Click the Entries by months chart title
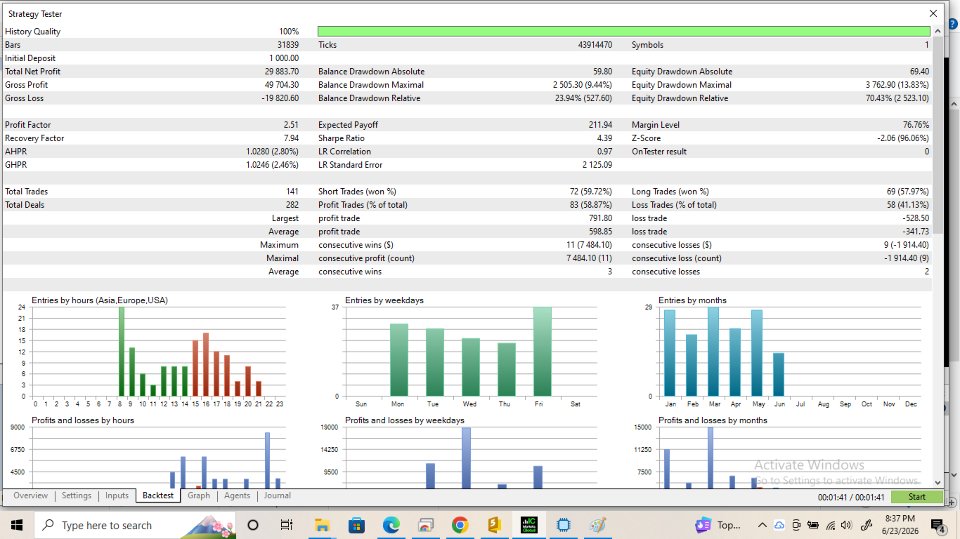960x539 pixels. tap(692, 300)
